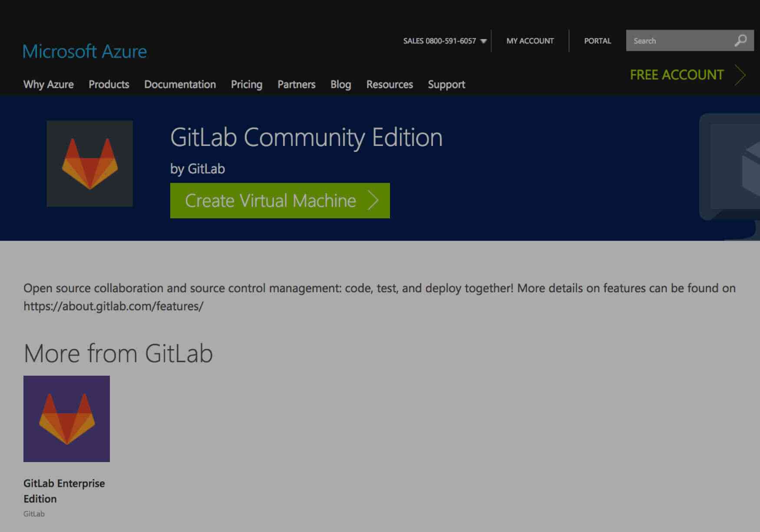
Task: Open the gitlab.com features link
Action: 113,306
